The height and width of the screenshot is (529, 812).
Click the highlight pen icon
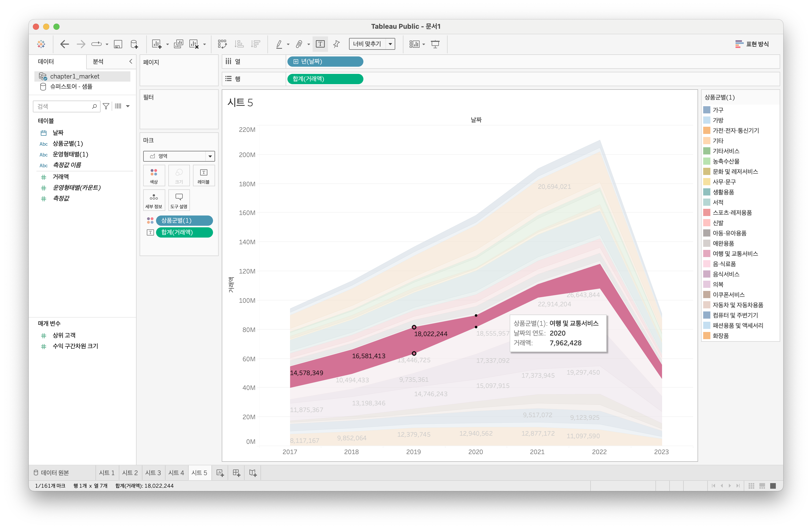279,44
